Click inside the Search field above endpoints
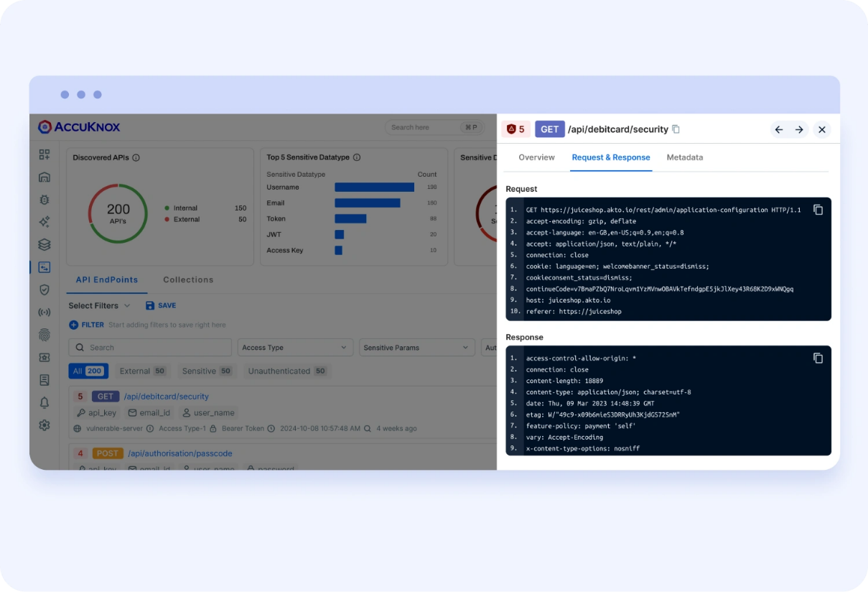 149,347
